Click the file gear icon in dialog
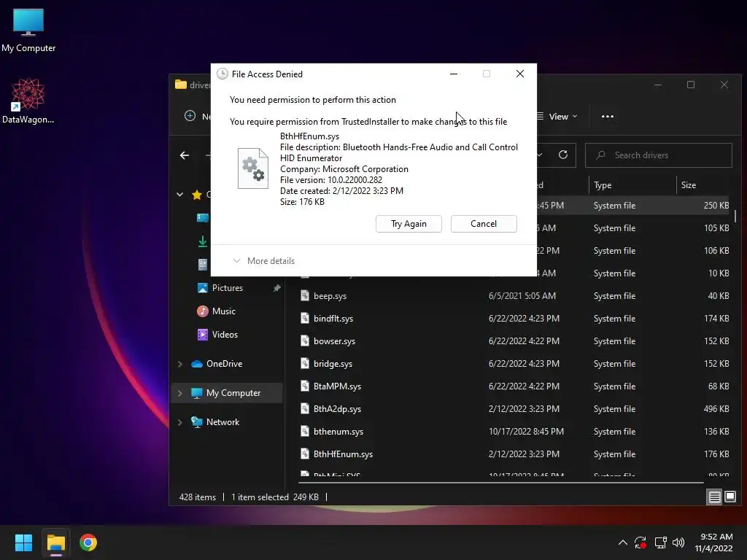 tap(253, 168)
